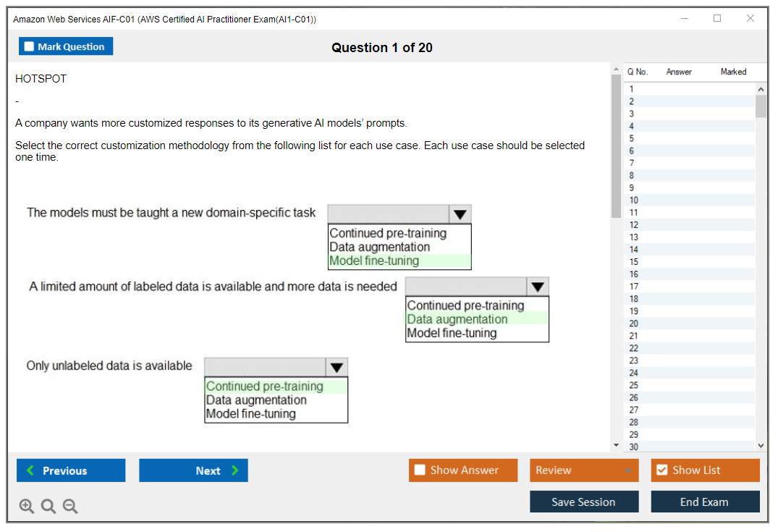Open the limited labeled data dropdown
Image resolution: width=778 pixels, height=532 pixels.
click(538, 286)
